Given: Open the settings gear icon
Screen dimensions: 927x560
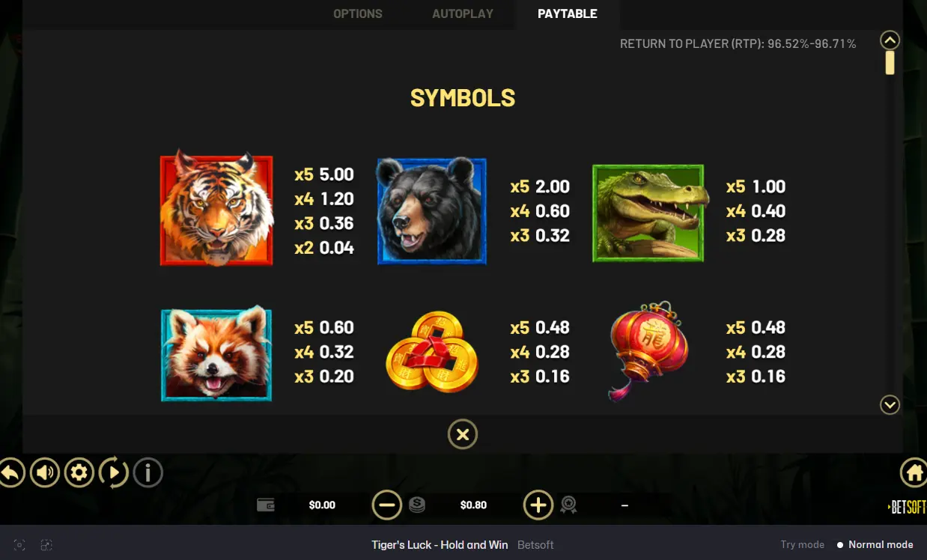Looking at the screenshot, I should coord(79,472).
